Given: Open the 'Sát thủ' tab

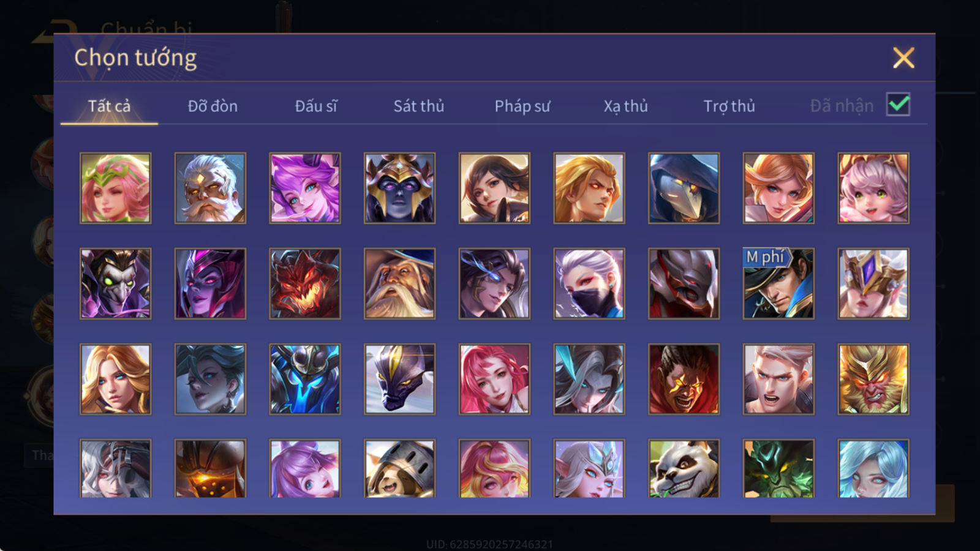Looking at the screenshot, I should 419,106.
